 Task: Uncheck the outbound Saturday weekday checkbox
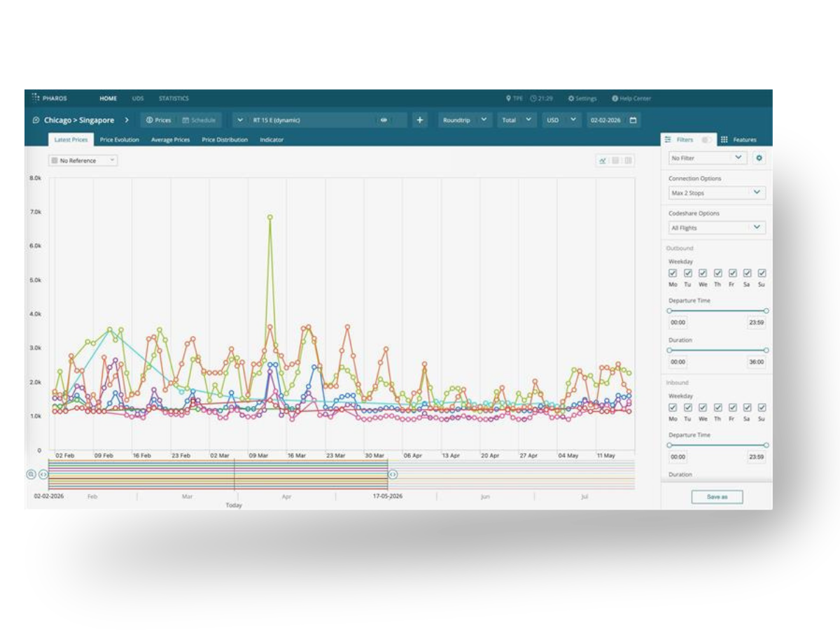746,273
